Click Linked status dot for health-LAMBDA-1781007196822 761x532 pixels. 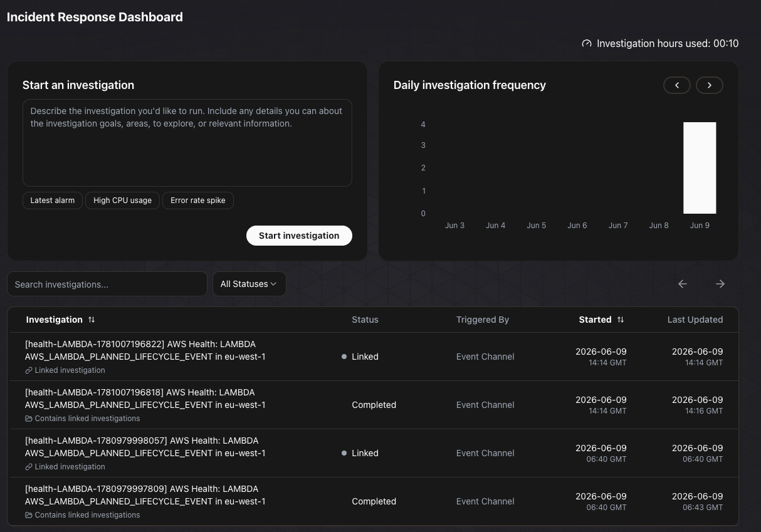344,357
